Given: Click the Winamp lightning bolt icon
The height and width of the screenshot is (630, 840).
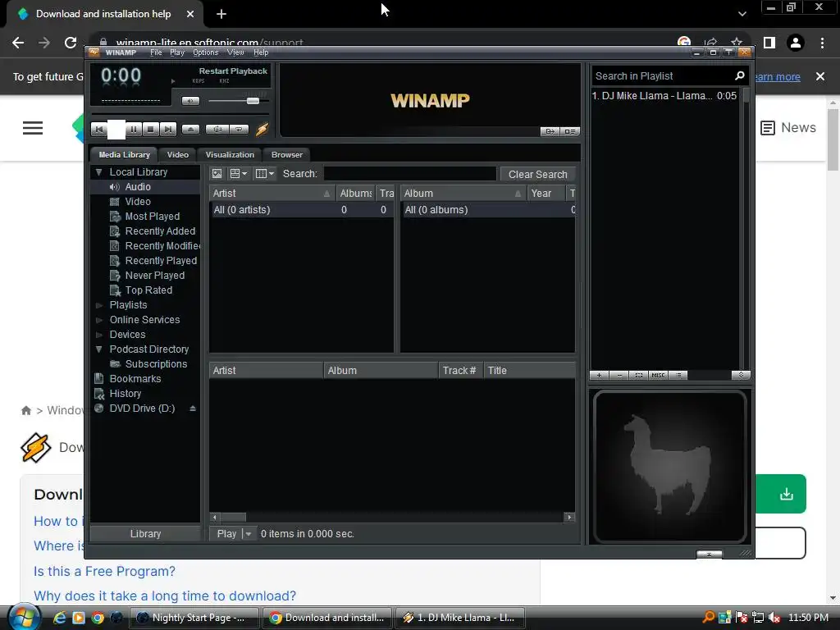Looking at the screenshot, I should pos(262,129).
